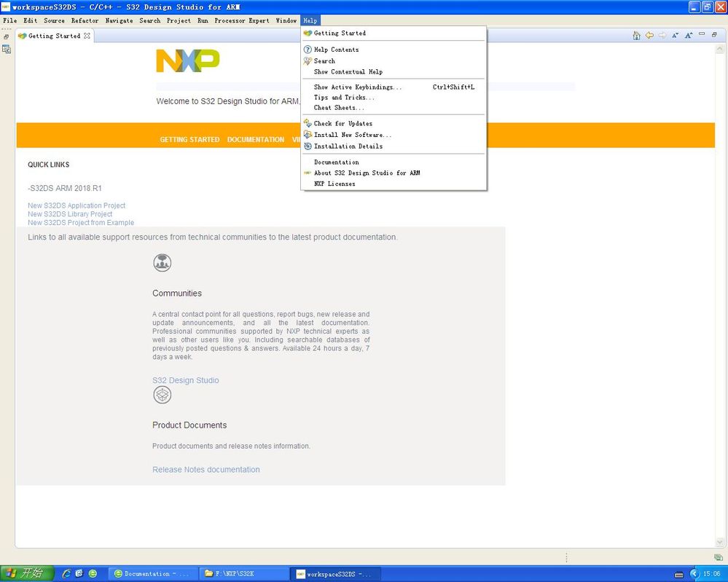Switch to Documentation taskbar window

pyautogui.click(x=152, y=574)
